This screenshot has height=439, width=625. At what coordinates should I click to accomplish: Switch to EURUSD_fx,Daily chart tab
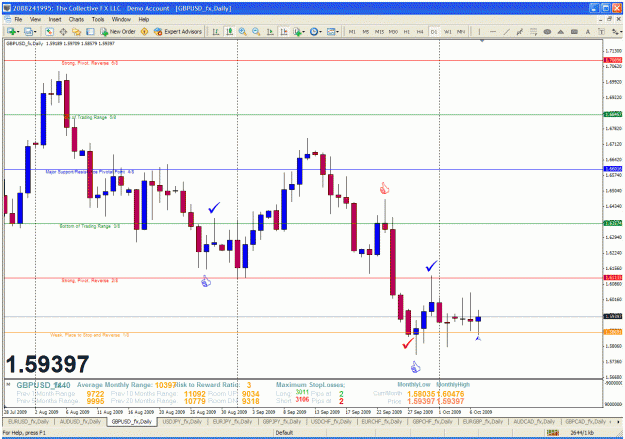tap(28, 421)
